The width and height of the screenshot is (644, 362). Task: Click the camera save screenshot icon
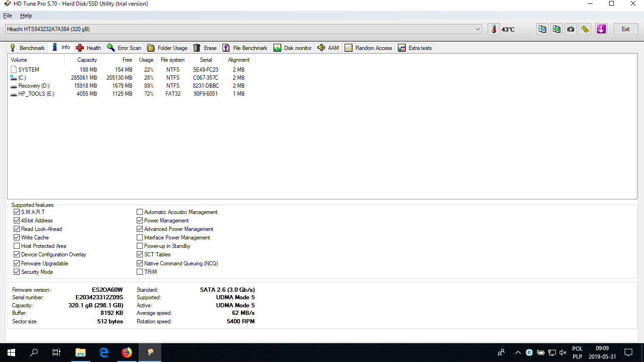(571, 29)
